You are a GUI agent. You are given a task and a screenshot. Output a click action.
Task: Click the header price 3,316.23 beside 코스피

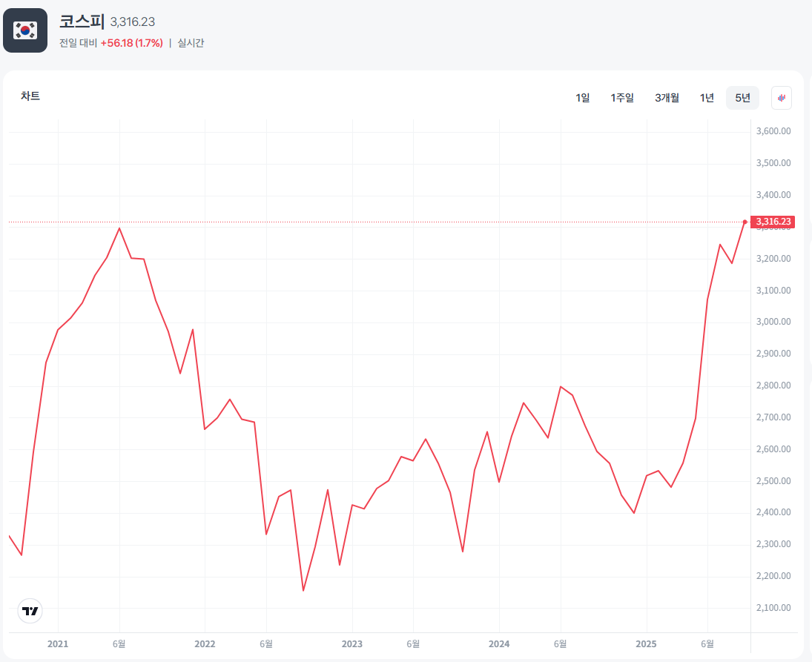(133, 22)
